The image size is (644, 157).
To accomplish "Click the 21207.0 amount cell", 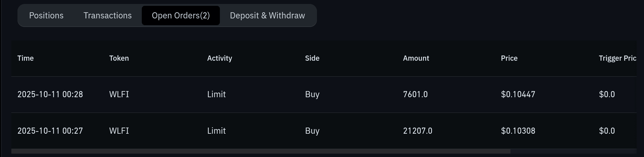I will (x=417, y=131).
